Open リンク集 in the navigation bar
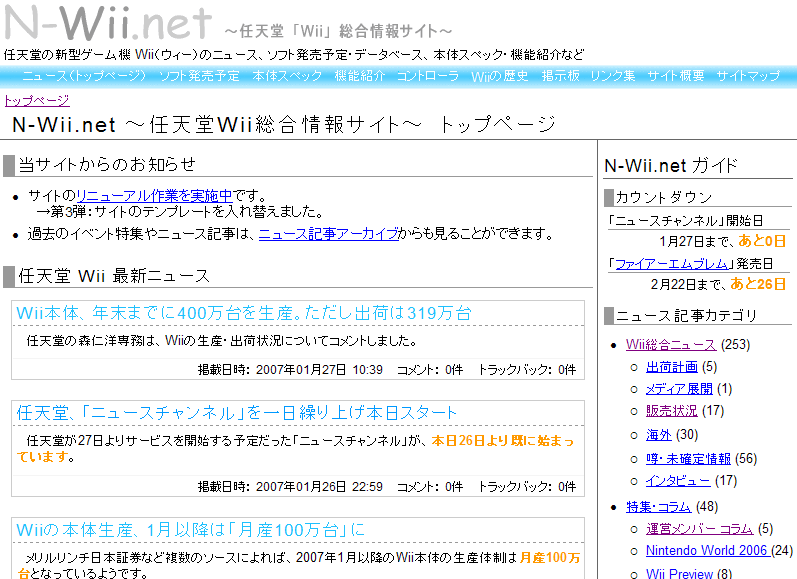The width and height of the screenshot is (797, 579). [613, 76]
